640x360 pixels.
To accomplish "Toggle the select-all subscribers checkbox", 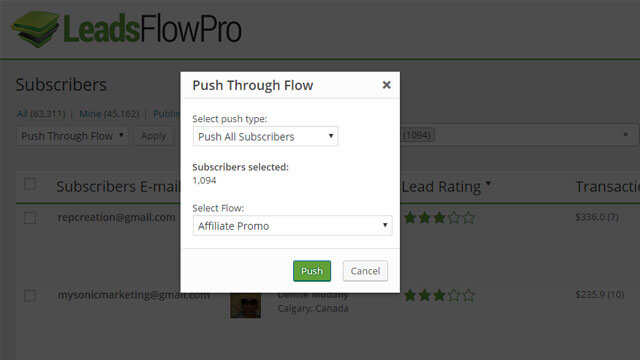I will pos(30,184).
